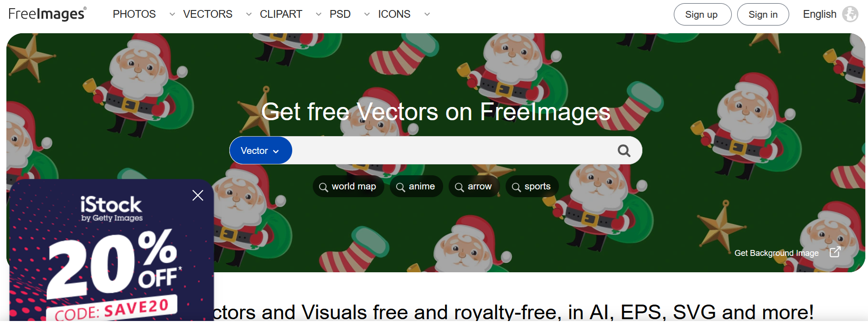Expand the chevron next to CLIPART

(x=318, y=15)
